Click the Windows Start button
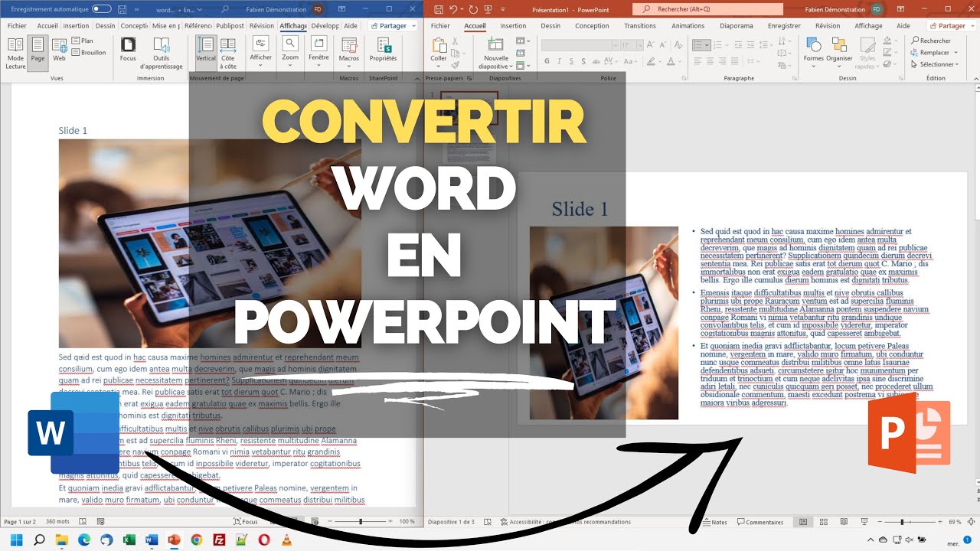980x551 pixels. pos(16,540)
